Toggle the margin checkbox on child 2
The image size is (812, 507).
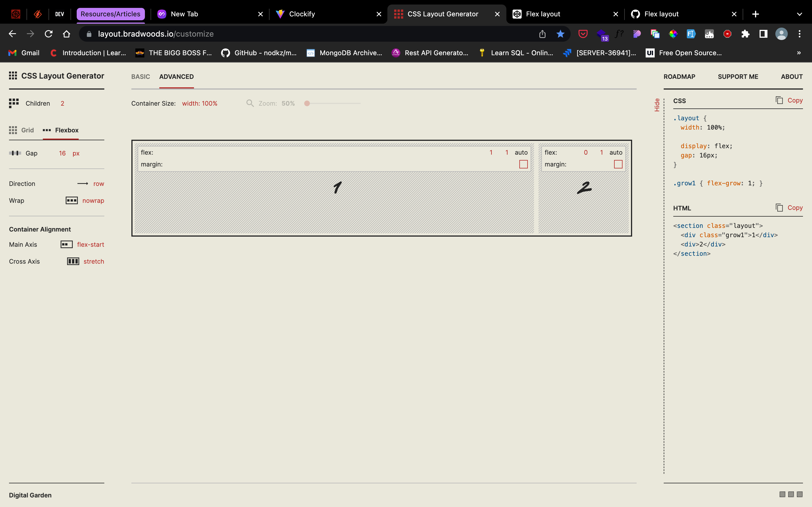pyautogui.click(x=618, y=164)
